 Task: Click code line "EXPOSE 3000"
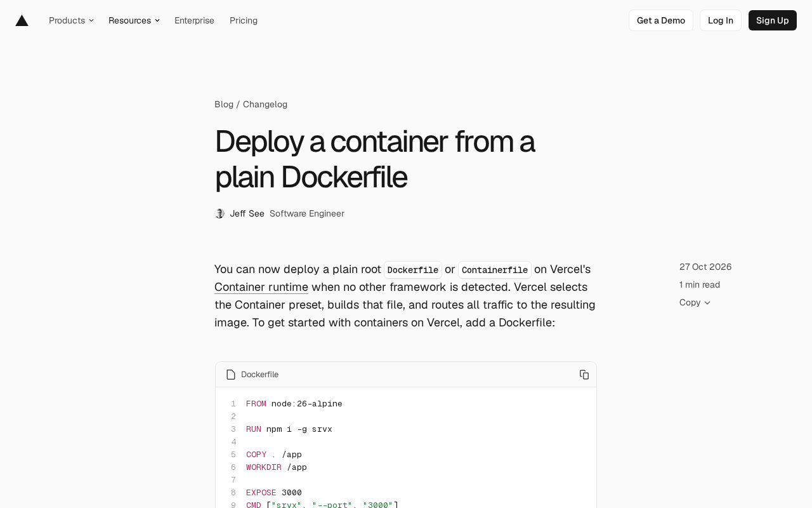click(274, 493)
